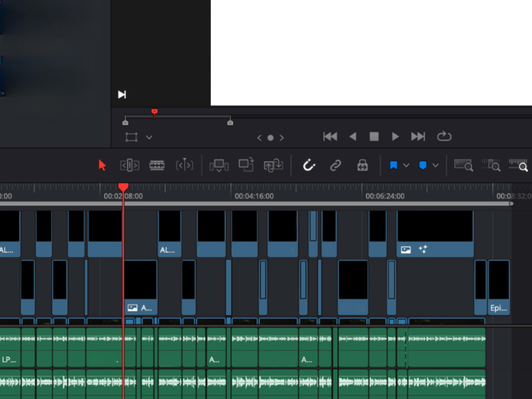Click the Insert Clip button
This screenshot has width=532, height=399.
(x=219, y=165)
